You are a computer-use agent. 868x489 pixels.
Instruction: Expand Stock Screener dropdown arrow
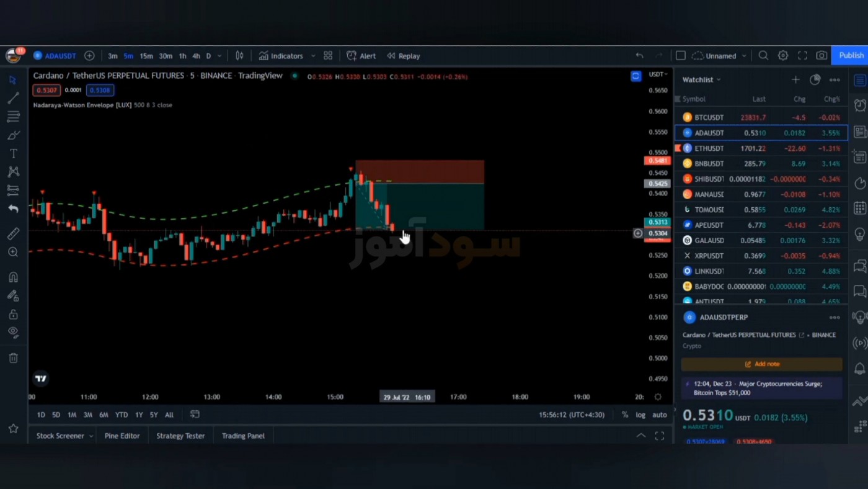[x=91, y=436]
